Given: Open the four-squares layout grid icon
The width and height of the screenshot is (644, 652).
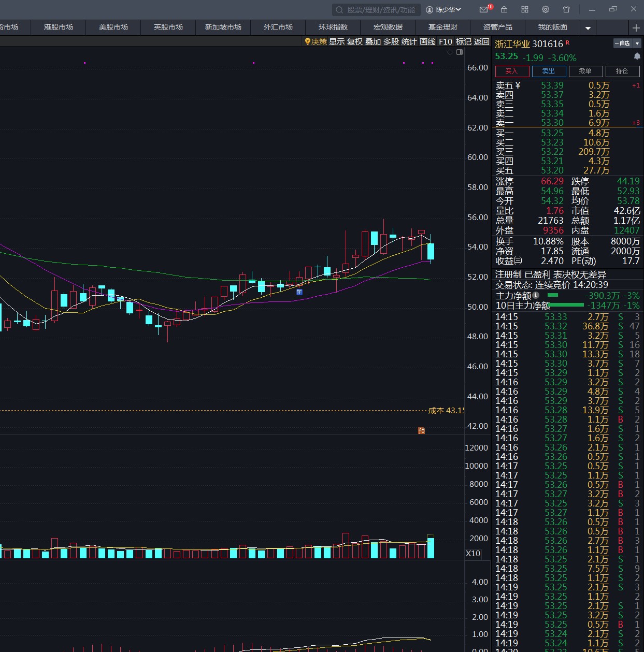Looking at the screenshot, I should [525, 9].
